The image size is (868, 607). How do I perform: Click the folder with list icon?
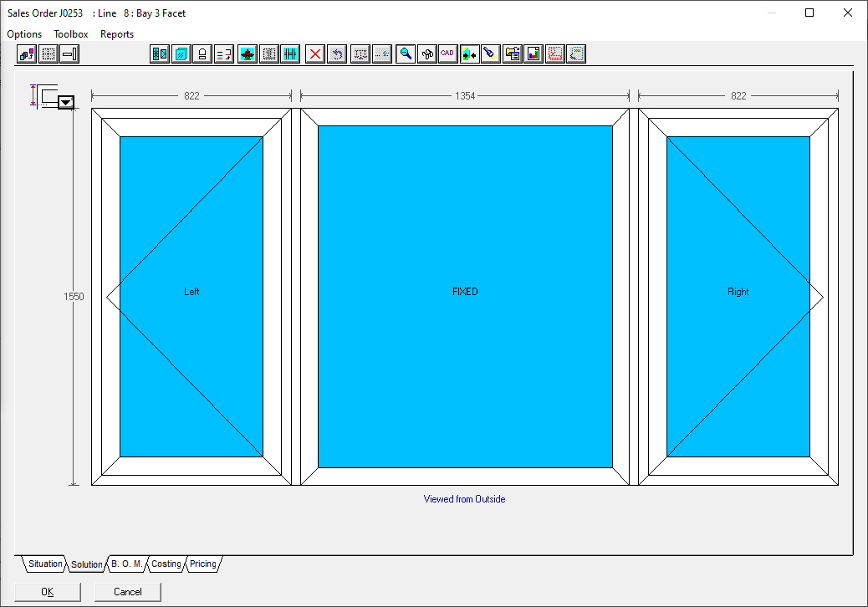point(513,54)
